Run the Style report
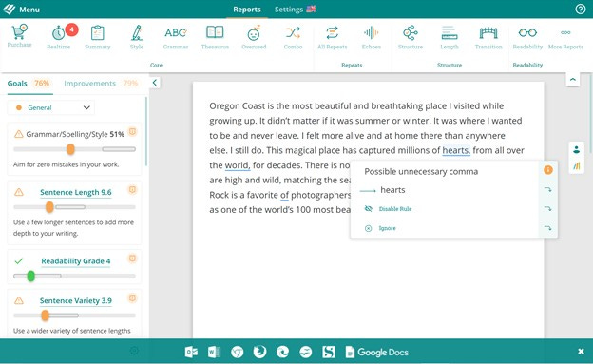This screenshot has height=364, width=593. [x=137, y=37]
